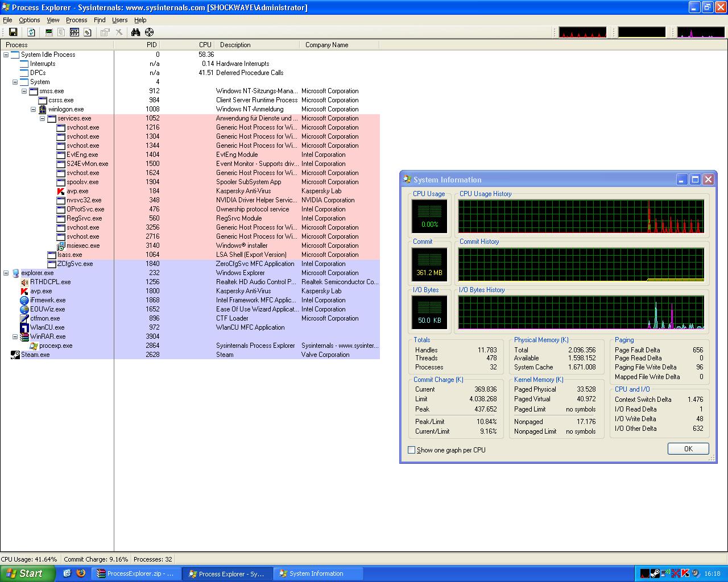The image size is (728, 582).
Task: Click the explorer.exe process icon
Action: [15, 273]
